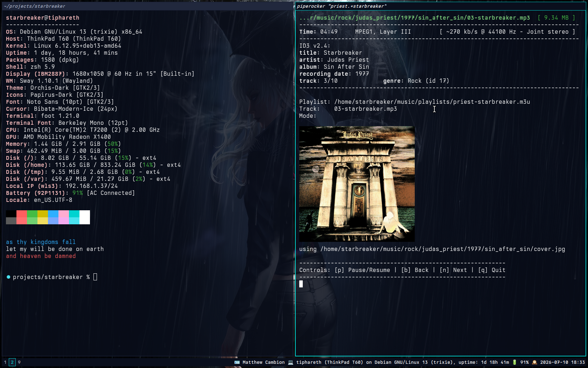Select the active workspace 2 button
The image size is (588, 368).
tap(12, 362)
